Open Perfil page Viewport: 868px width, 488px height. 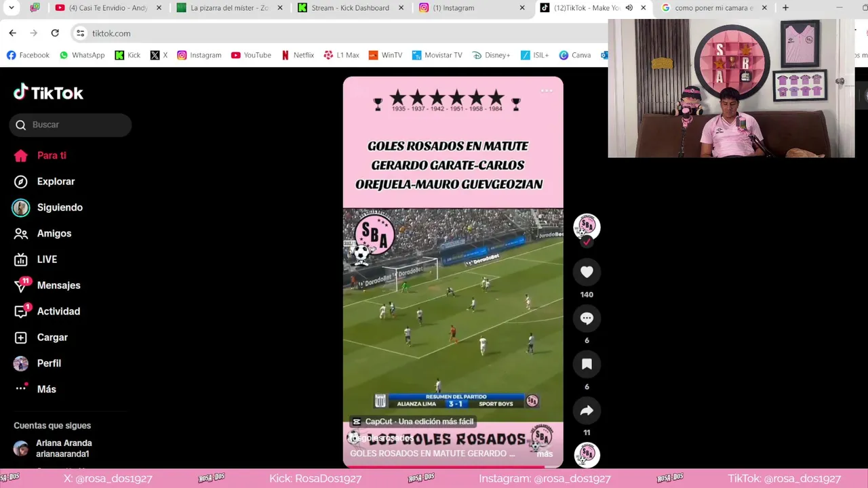coord(37,363)
